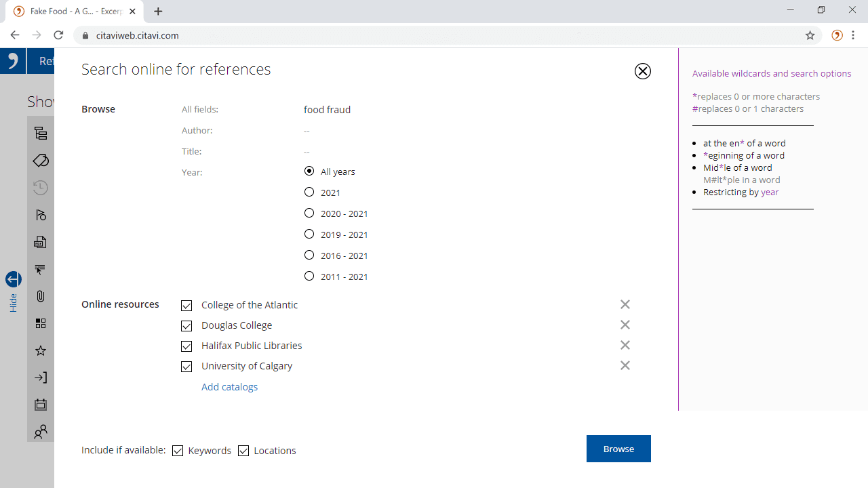Close the Search online for references dialog

click(642, 71)
